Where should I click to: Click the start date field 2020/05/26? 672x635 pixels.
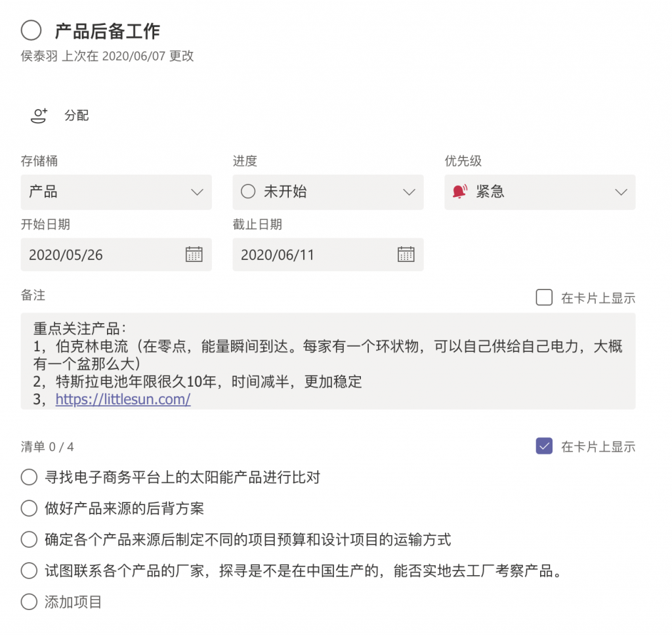(116, 255)
